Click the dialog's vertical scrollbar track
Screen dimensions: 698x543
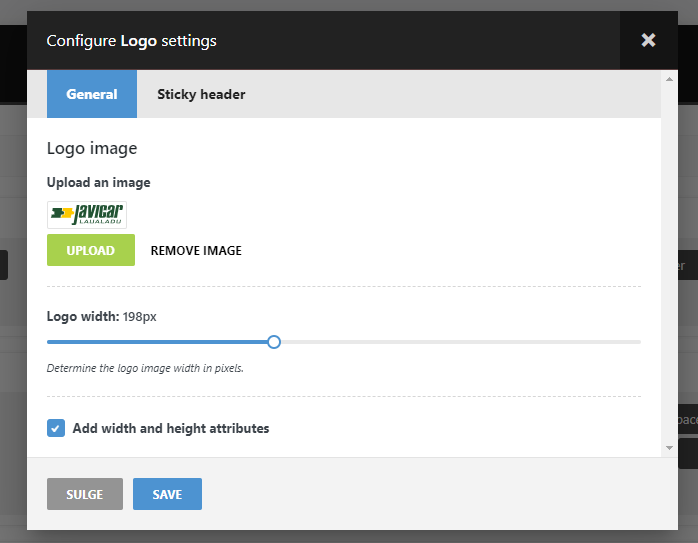click(669, 263)
